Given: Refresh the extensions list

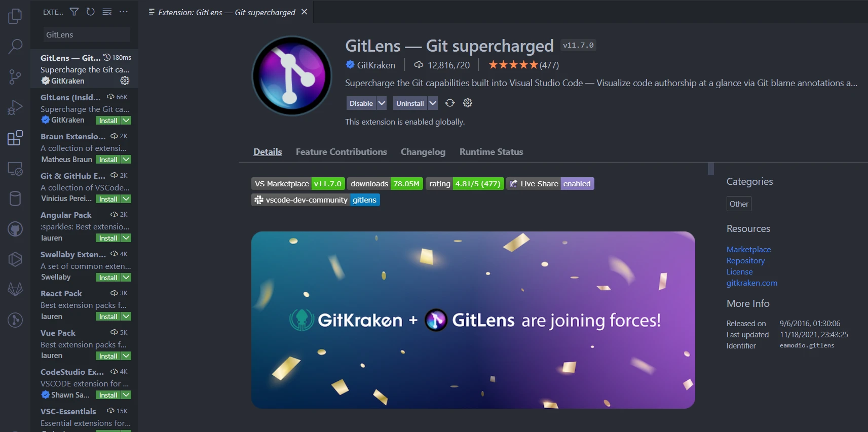Looking at the screenshot, I should (x=90, y=12).
